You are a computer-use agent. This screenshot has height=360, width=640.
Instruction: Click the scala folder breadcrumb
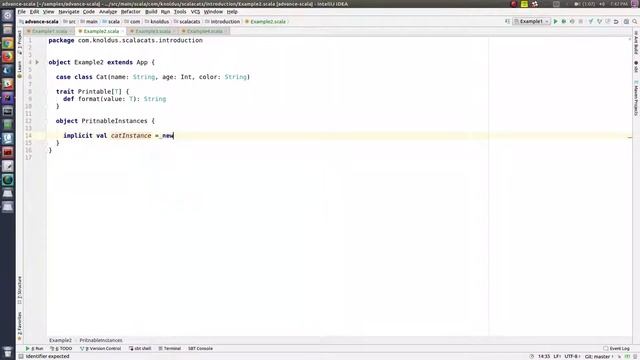click(x=111, y=22)
